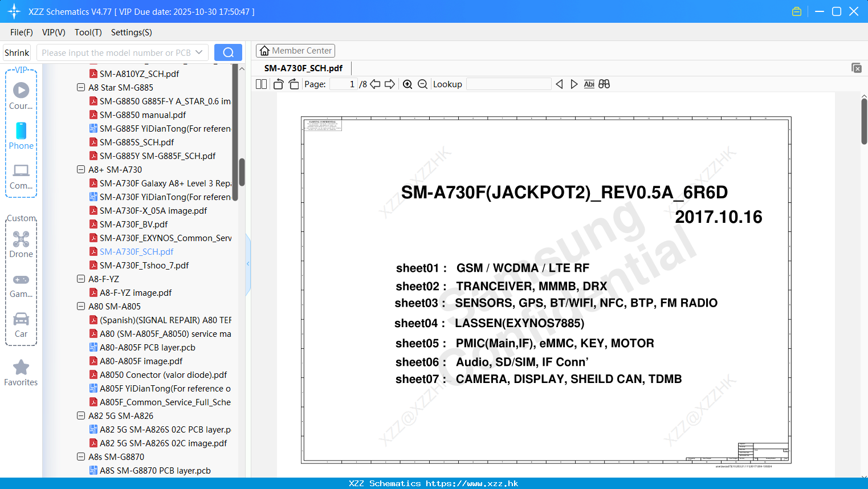Screen dimensions: 868x489
Task: Click the XZZ Schematics app logo
Action: click(x=14, y=11)
